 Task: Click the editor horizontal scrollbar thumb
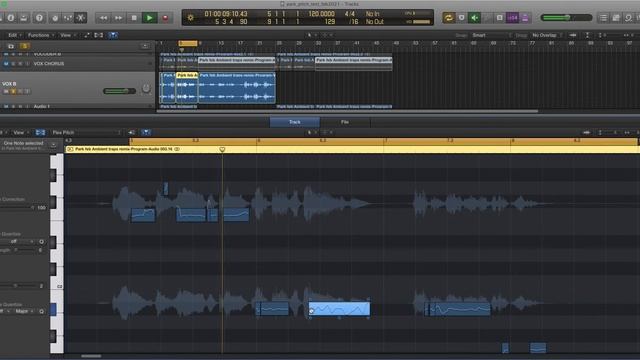(91, 356)
